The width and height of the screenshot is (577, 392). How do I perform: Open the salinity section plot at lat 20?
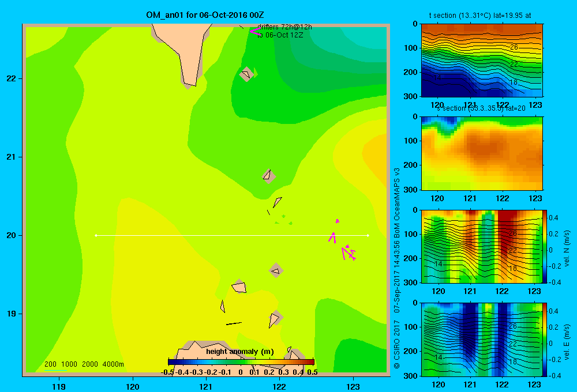pyautogui.click(x=482, y=153)
